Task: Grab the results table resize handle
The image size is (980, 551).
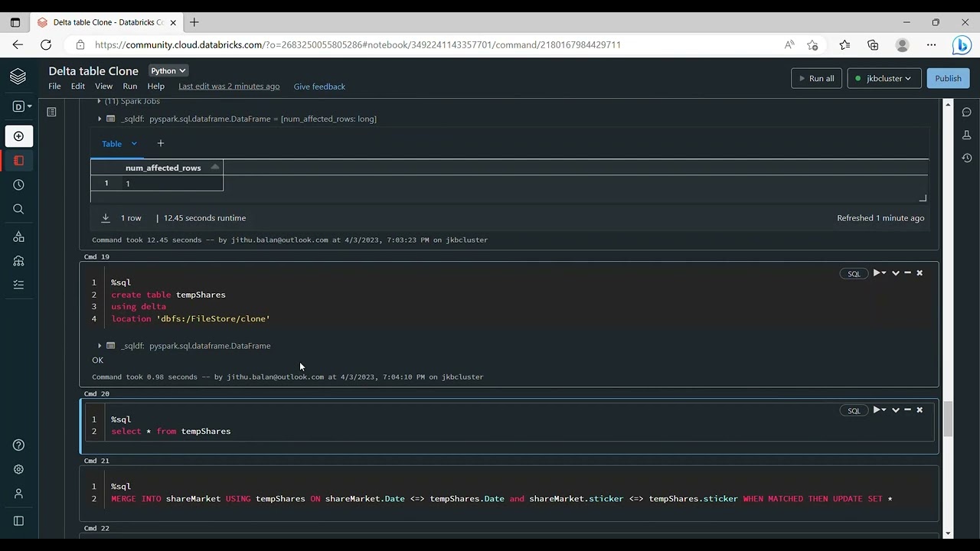Action: click(923, 198)
